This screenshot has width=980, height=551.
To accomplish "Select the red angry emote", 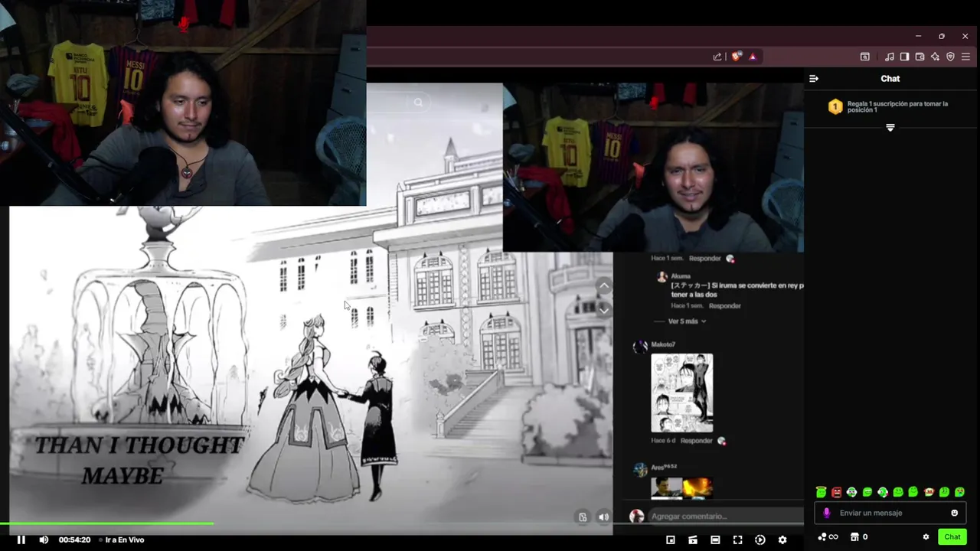I will pyautogui.click(x=836, y=492).
